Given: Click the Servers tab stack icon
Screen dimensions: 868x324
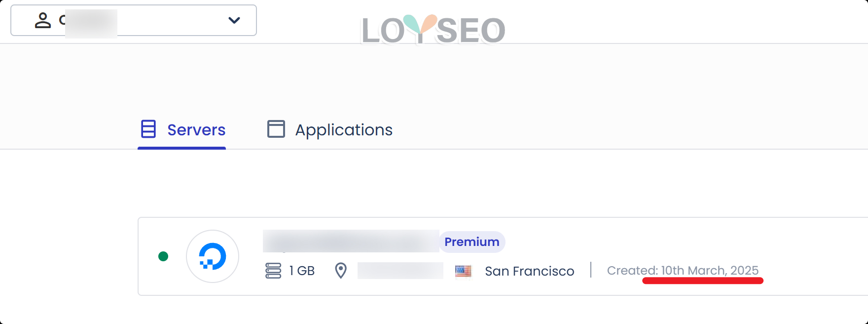Looking at the screenshot, I should coord(148,129).
